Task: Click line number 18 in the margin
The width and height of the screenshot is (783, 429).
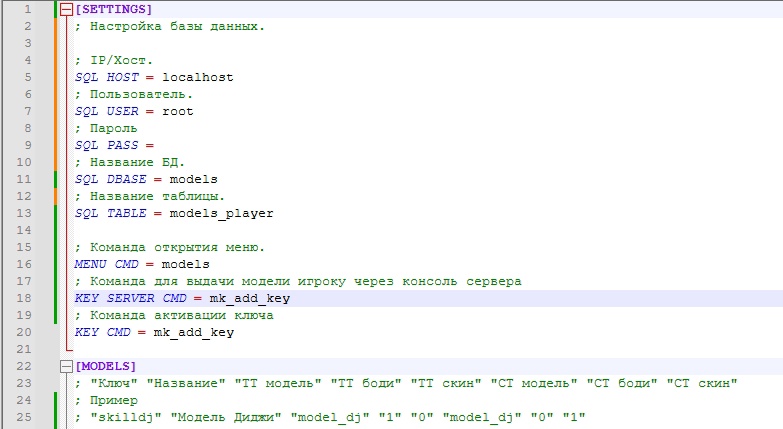Action: tap(26, 298)
